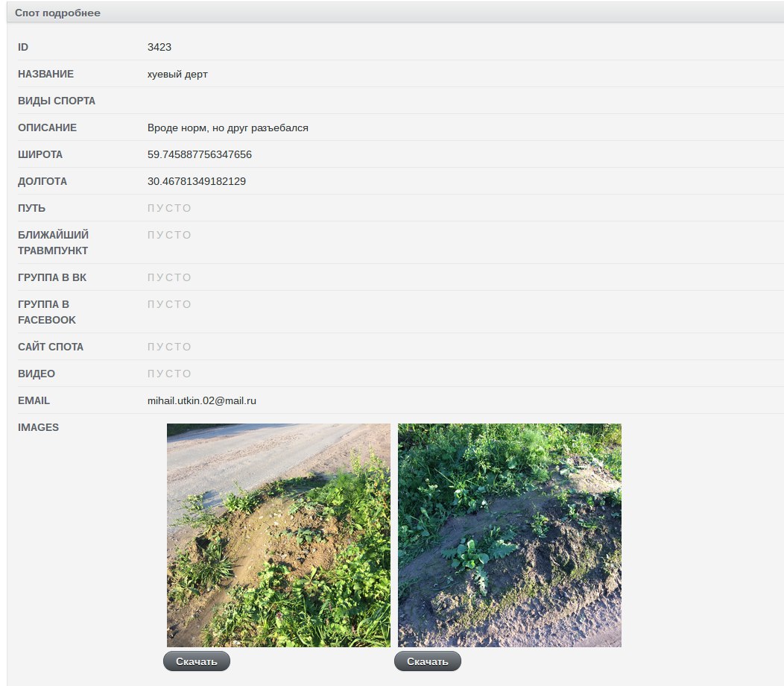Select the email mihail.utkin.02@mail.ru

(201, 400)
